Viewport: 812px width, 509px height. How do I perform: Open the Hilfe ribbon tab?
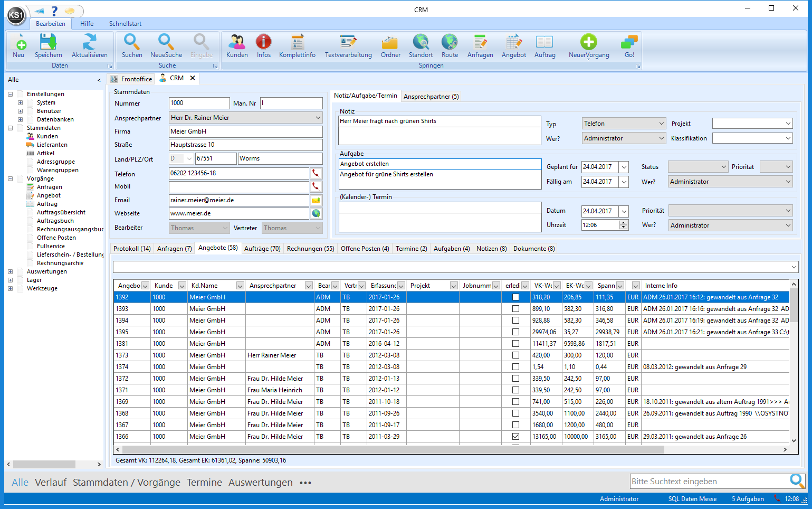87,23
